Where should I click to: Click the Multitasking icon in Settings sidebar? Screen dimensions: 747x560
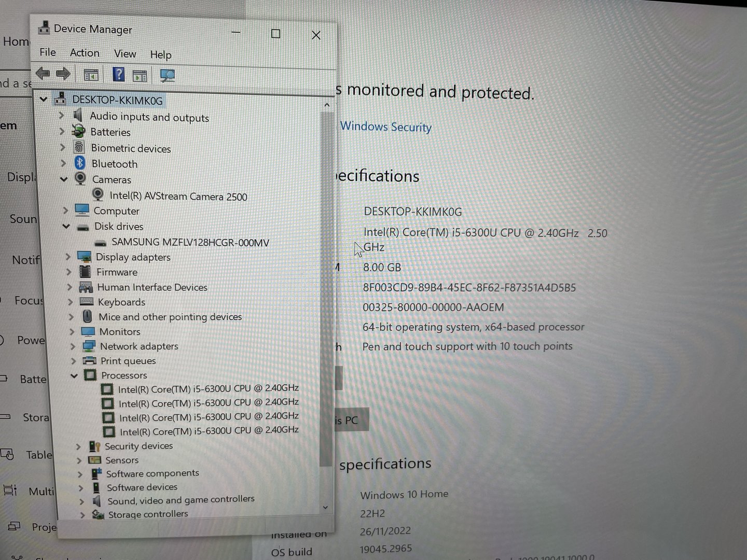[10, 490]
